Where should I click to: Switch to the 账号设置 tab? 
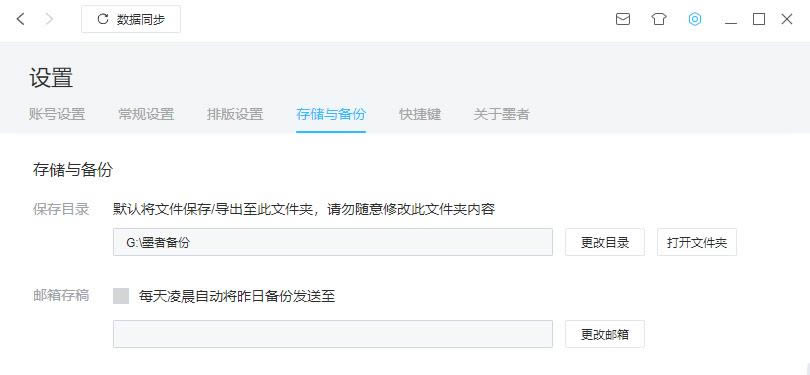click(x=57, y=114)
